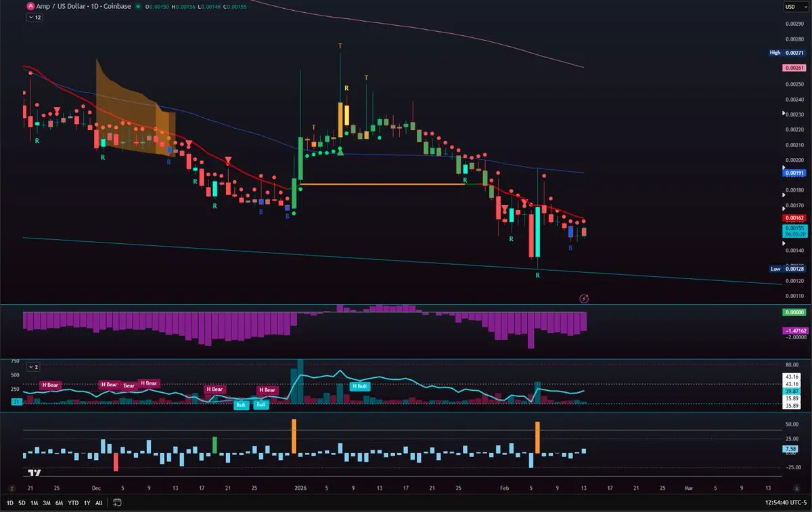812x512 pixels.
Task: Click the R label under the February low candle
Action: pos(538,276)
